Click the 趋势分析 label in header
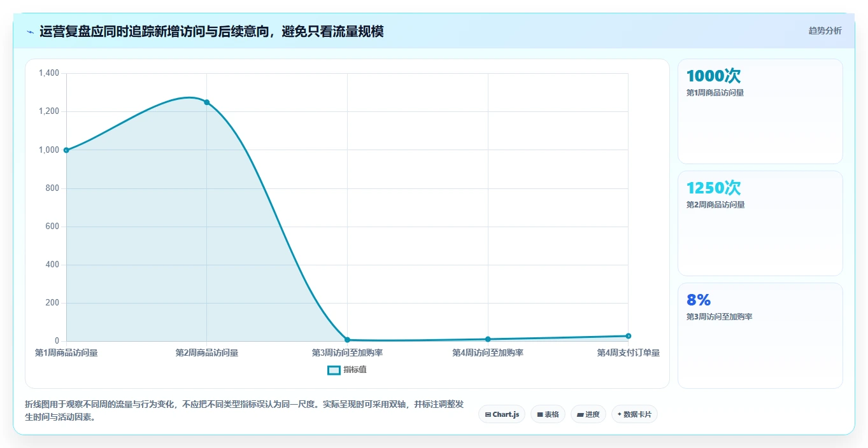868x448 pixels. click(825, 31)
